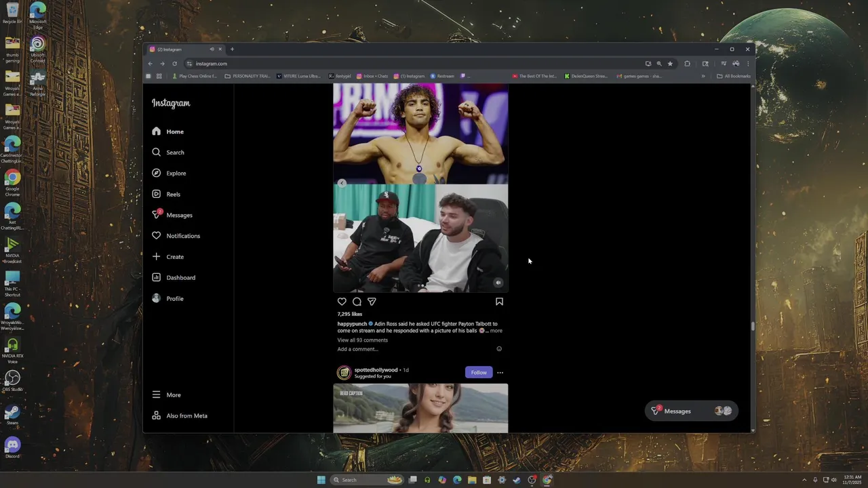Open 'The Best Of The Int...' bookmark
Screen dimensions: 868x488
[x=534, y=76]
